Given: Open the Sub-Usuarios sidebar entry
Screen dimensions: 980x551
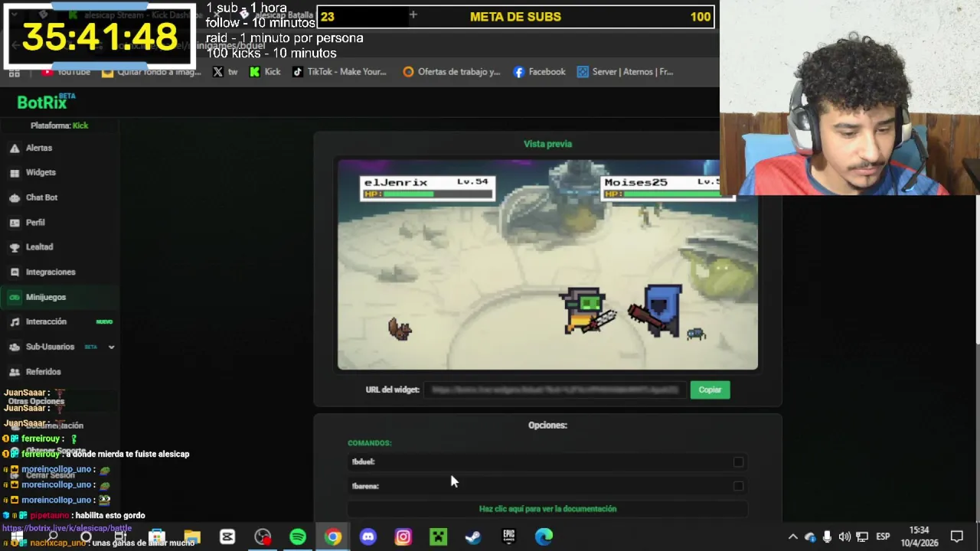Looking at the screenshot, I should click(50, 347).
